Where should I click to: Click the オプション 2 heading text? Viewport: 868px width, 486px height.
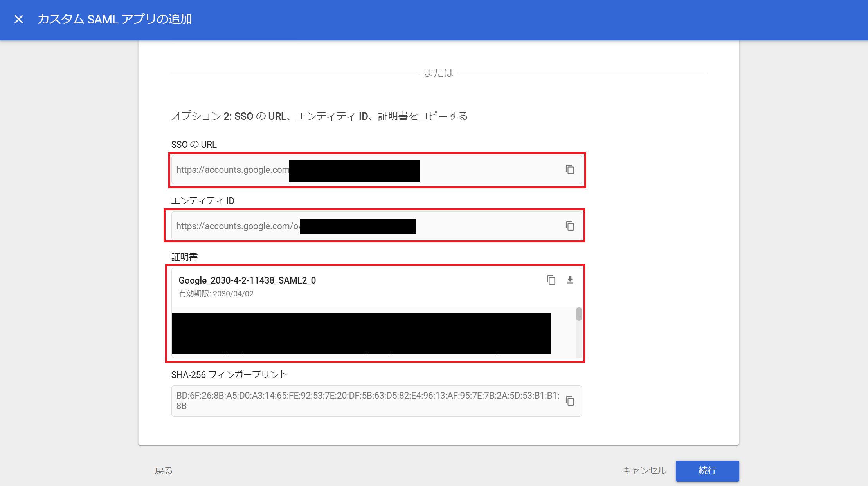319,116
